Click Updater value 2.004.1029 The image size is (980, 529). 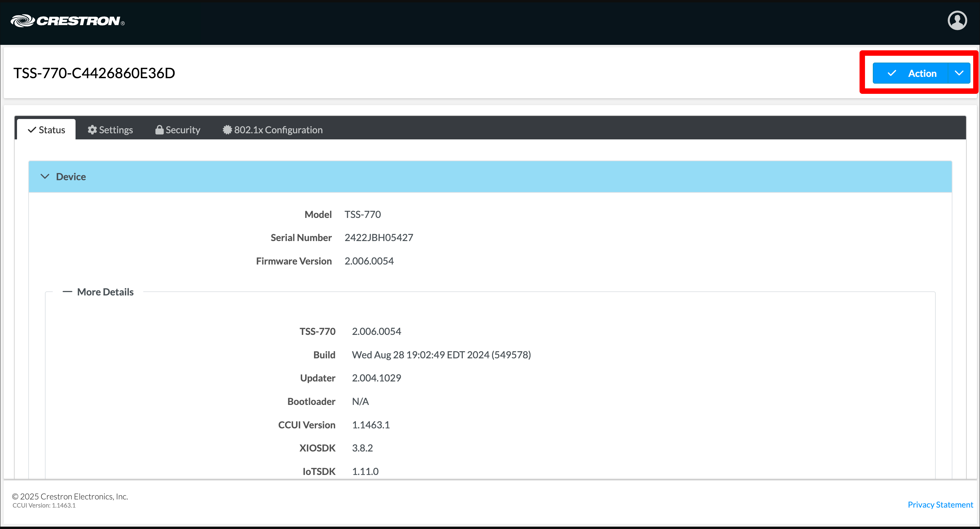376,378
